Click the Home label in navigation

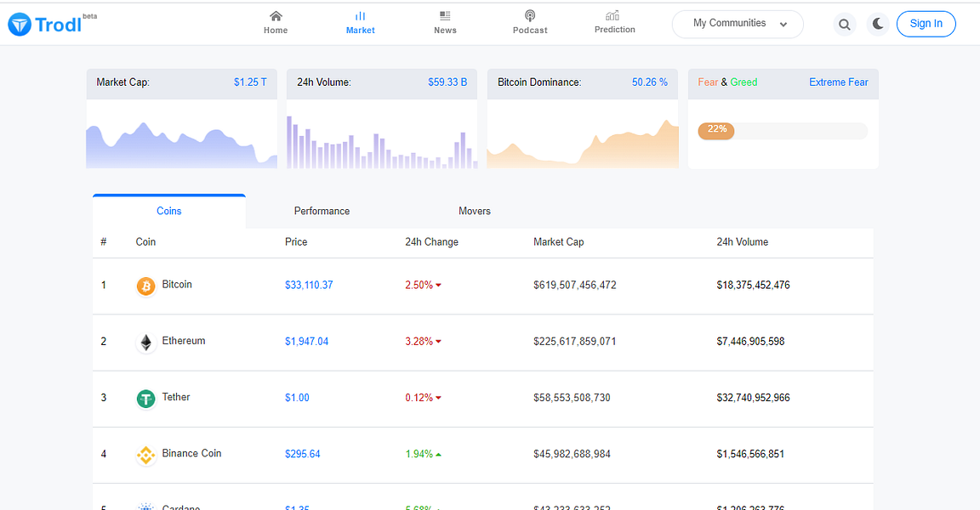[276, 30]
